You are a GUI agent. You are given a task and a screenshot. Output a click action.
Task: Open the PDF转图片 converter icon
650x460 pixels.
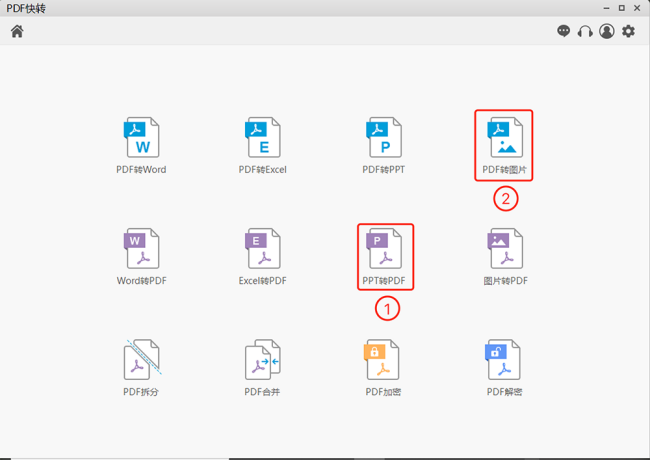click(505, 138)
